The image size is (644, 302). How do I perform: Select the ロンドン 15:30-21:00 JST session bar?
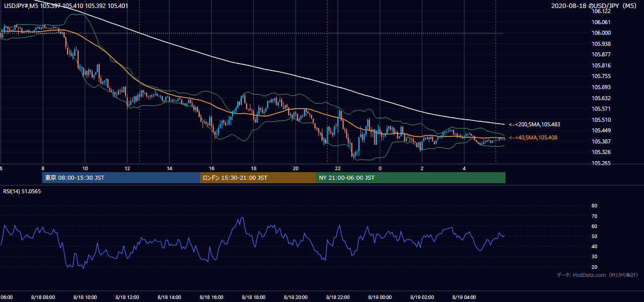(x=258, y=178)
